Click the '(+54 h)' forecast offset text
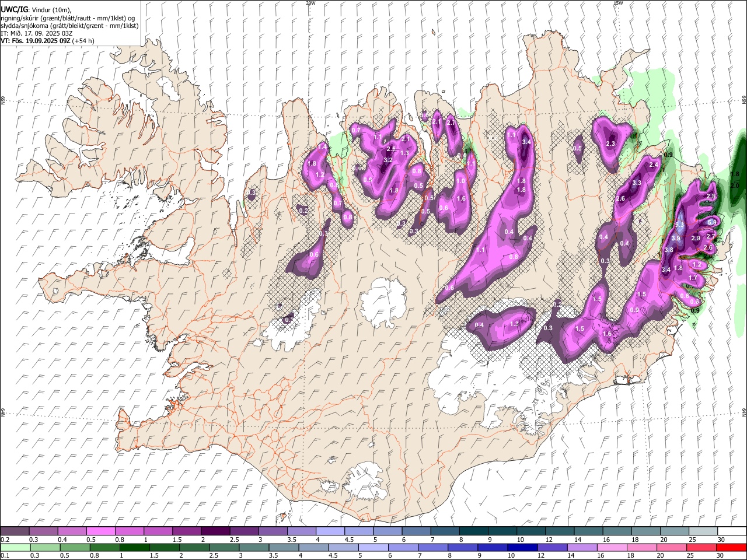The width and height of the screenshot is (747, 560). 83,41
